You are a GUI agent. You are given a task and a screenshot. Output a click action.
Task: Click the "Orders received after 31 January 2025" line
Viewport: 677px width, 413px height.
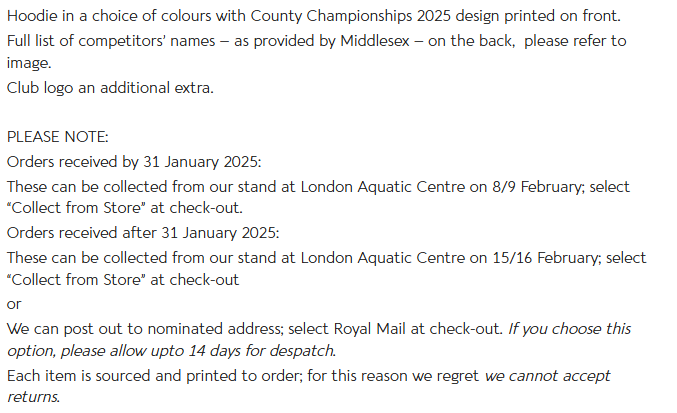click(x=143, y=233)
